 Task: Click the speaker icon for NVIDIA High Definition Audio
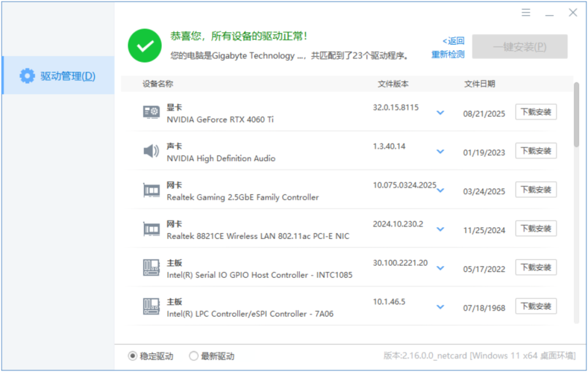[151, 151]
